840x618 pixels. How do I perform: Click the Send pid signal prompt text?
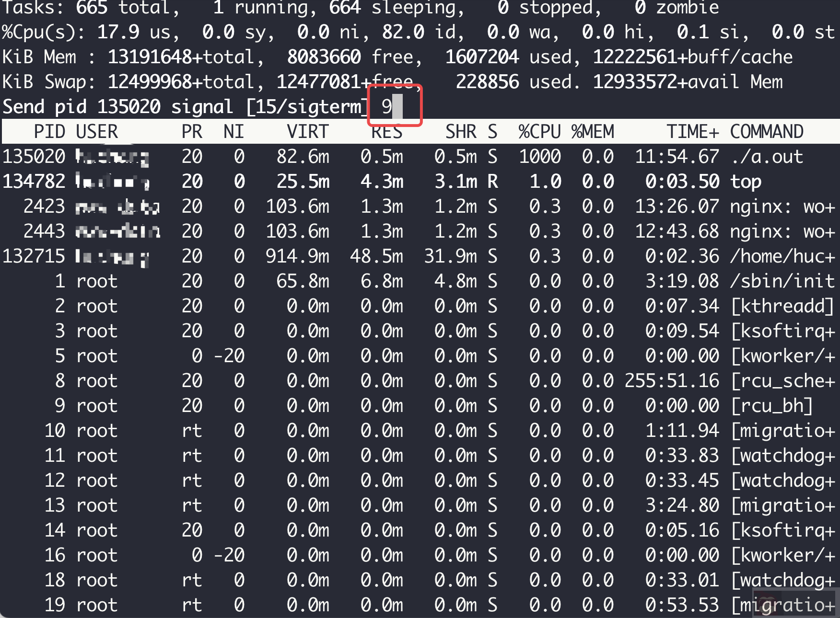182,106
